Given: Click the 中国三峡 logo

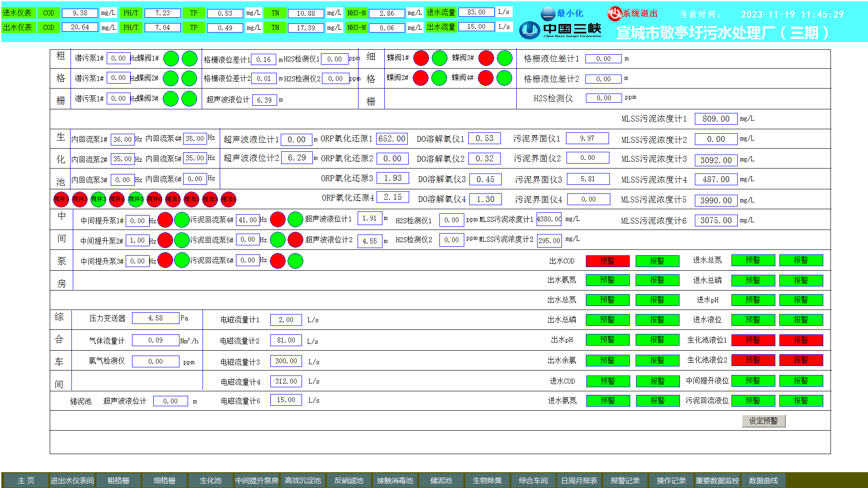Looking at the screenshot, I should click(x=561, y=31).
